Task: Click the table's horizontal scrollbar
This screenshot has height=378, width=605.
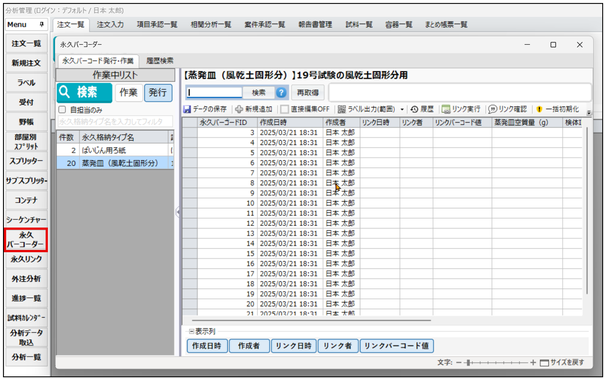Action: point(311,320)
